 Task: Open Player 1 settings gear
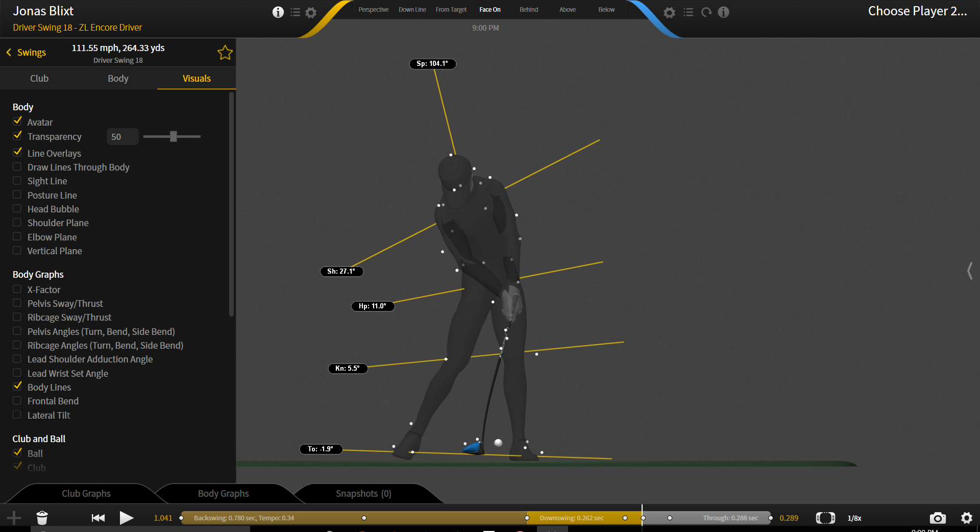pyautogui.click(x=311, y=12)
